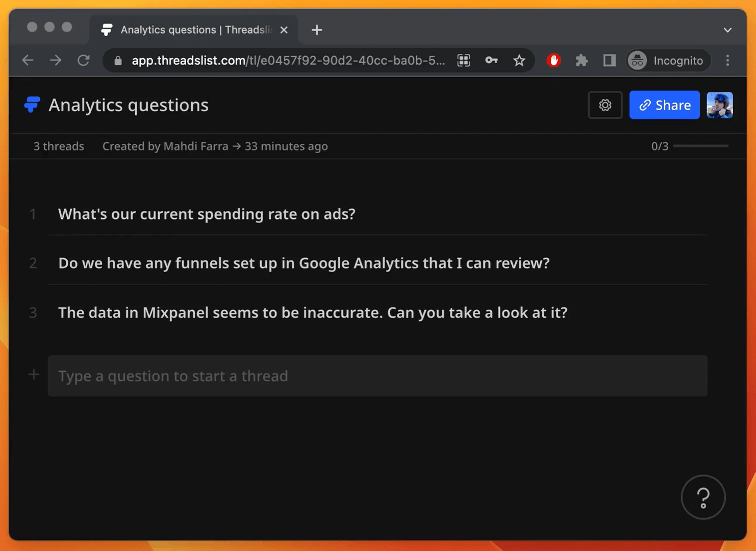Click the lock icon in the address bar
This screenshot has height=551, width=756.
tap(118, 61)
